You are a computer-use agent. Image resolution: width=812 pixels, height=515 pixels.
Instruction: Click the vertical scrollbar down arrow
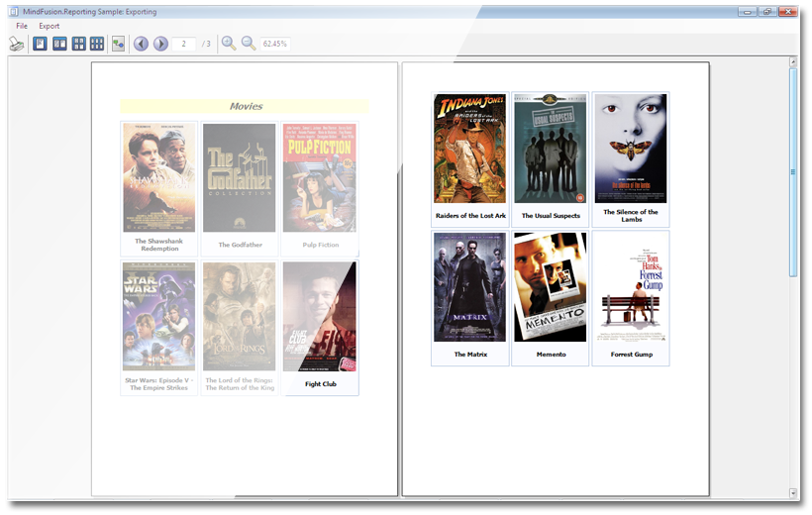tap(792, 492)
